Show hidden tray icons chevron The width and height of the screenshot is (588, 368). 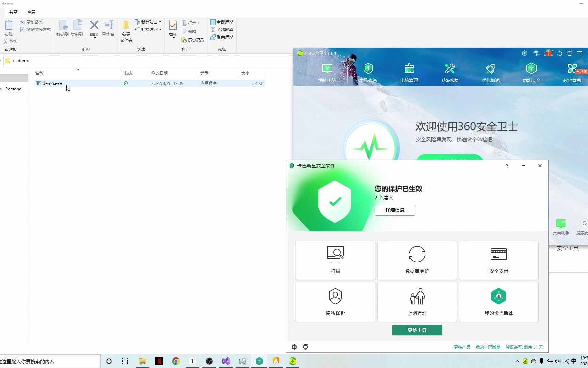tap(517, 361)
